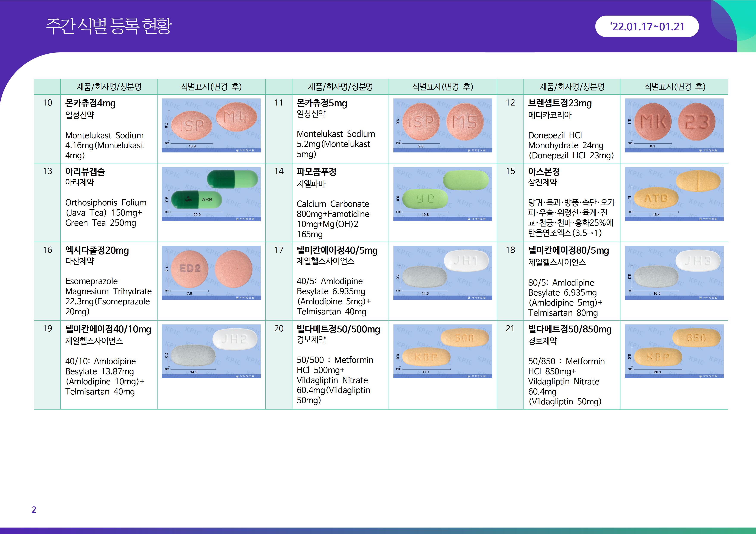
Task: Click the green 아리뷰캡슐 capsule image
Action: (x=211, y=194)
